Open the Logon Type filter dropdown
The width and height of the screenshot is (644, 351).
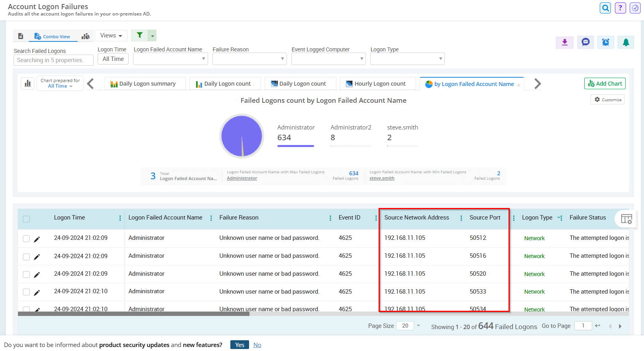tap(407, 59)
